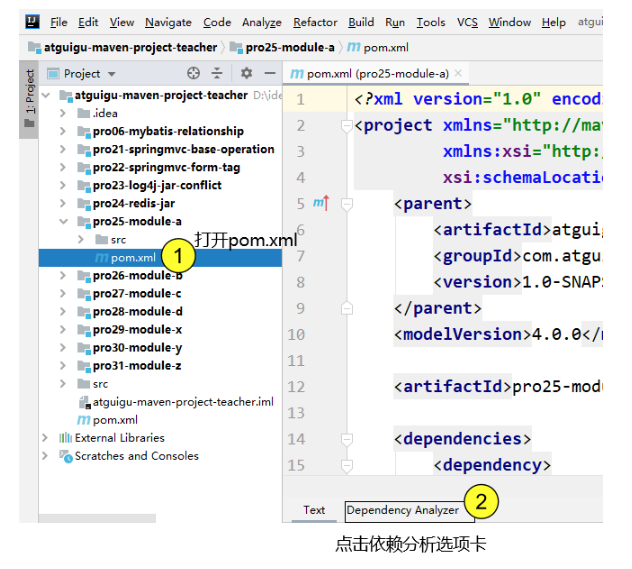632x569 pixels.
Task: Select pom.xml under pro25-module-a
Action: 133,258
